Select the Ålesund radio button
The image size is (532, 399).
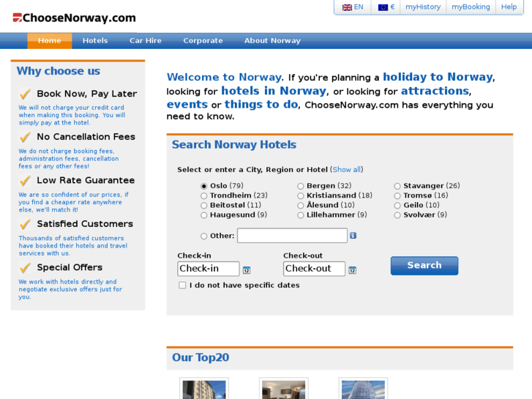(x=300, y=206)
